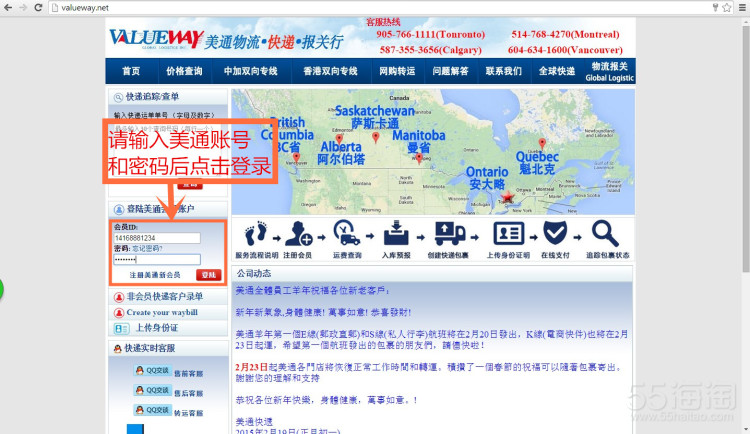750x434 pixels.
Task: Click the browser forward arrow
Action: tap(23, 8)
